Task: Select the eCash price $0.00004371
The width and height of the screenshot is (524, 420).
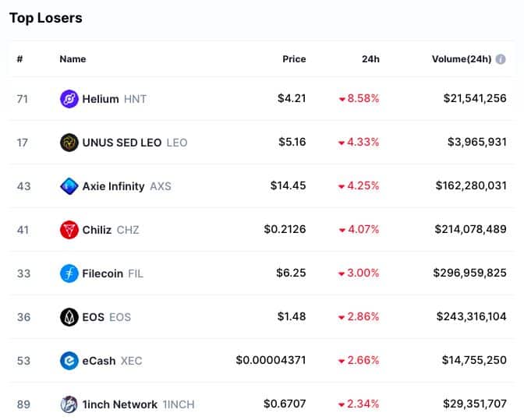Action: (x=271, y=360)
